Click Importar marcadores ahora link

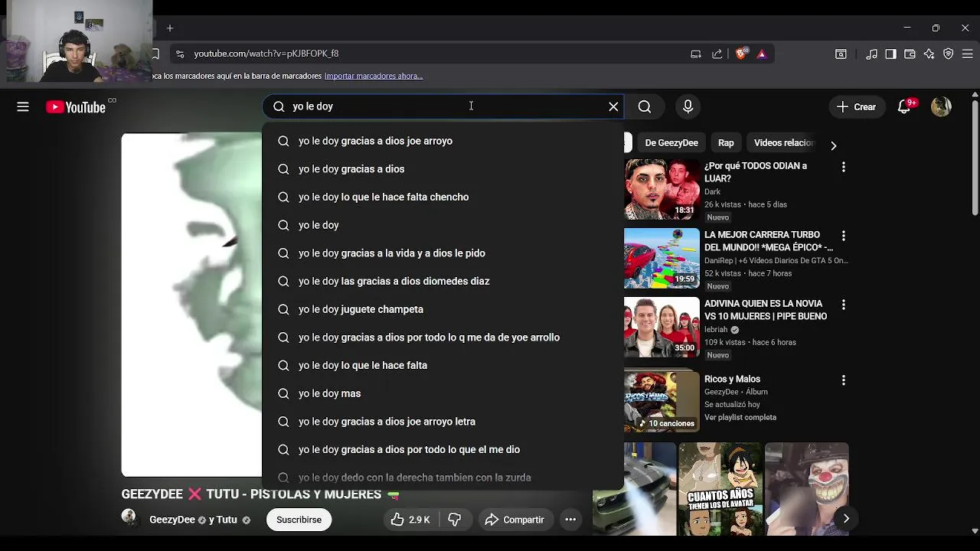pyautogui.click(x=373, y=76)
